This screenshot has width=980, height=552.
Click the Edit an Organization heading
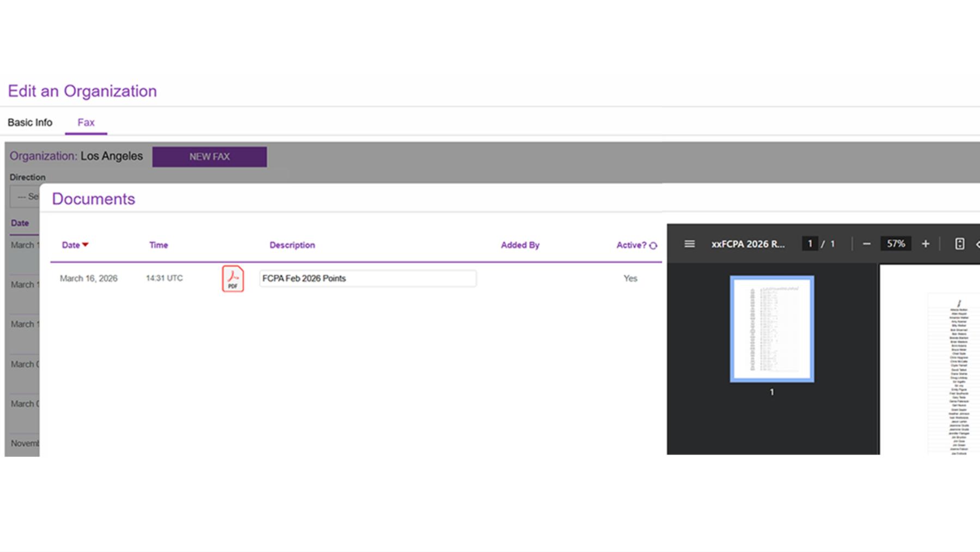coord(82,91)
